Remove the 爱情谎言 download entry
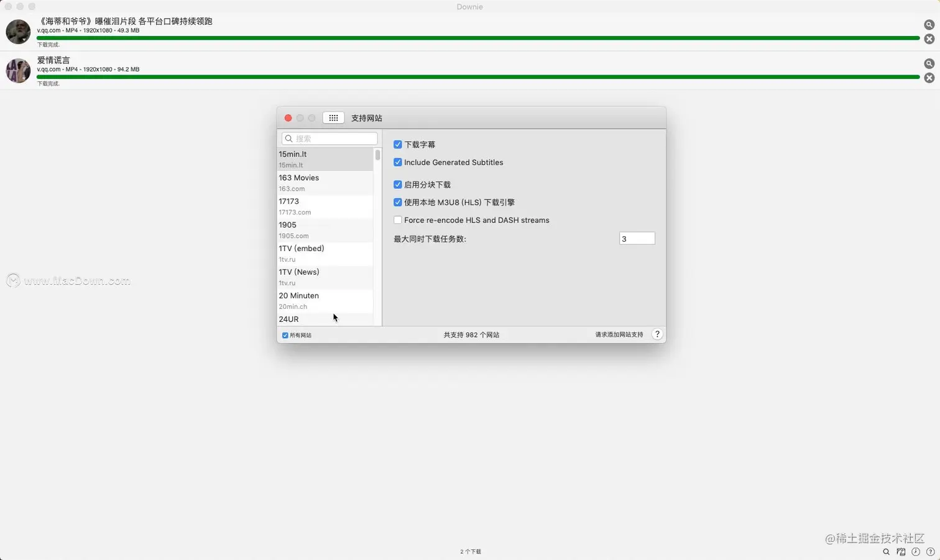 pyautogui.click(x=929, y=78)
